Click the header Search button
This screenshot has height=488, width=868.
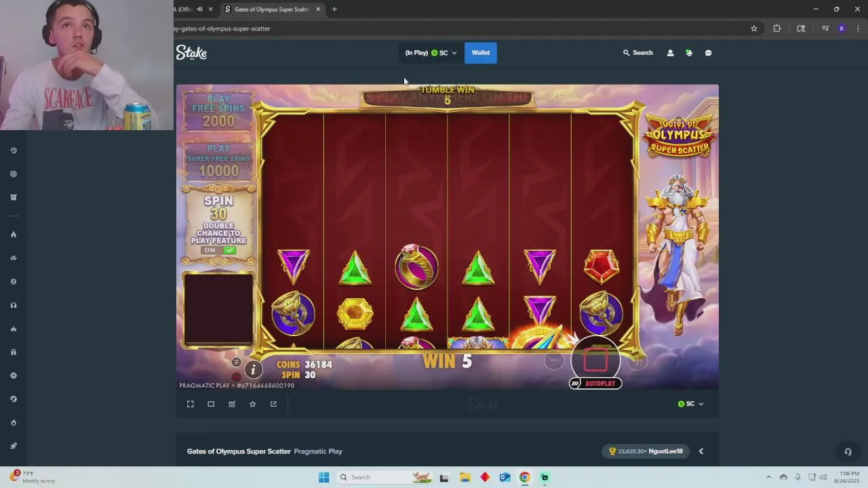click(x=638, y=53)
